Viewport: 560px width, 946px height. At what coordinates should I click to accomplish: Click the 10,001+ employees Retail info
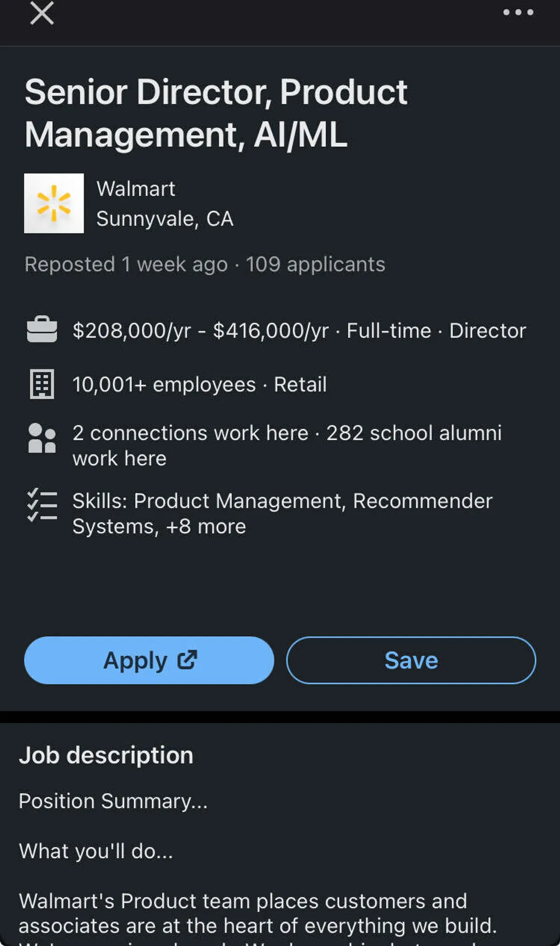click(199, 385)
